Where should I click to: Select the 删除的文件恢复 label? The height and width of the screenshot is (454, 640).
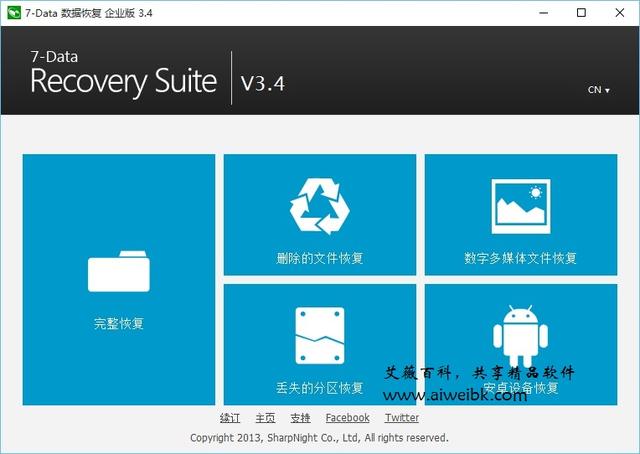coord(320,258)
